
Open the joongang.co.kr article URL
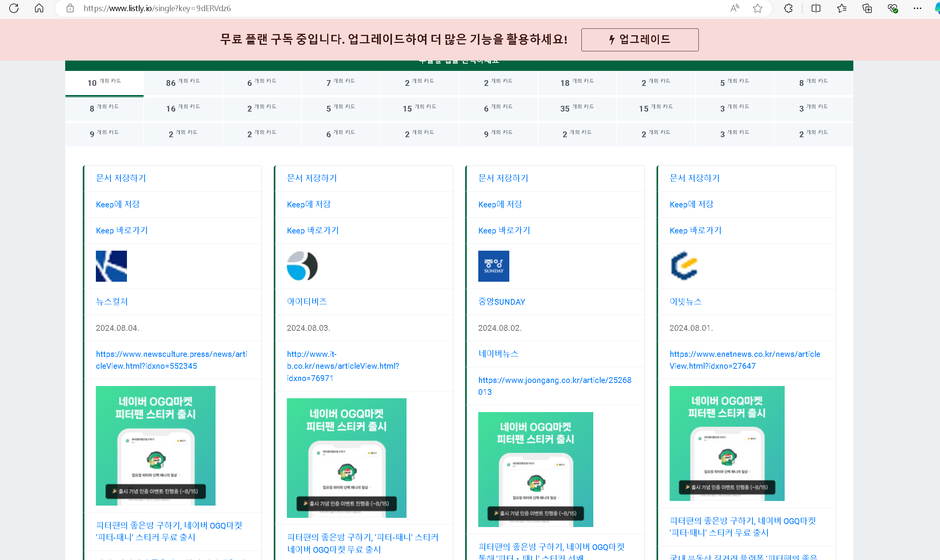click(x=555, y=386)
